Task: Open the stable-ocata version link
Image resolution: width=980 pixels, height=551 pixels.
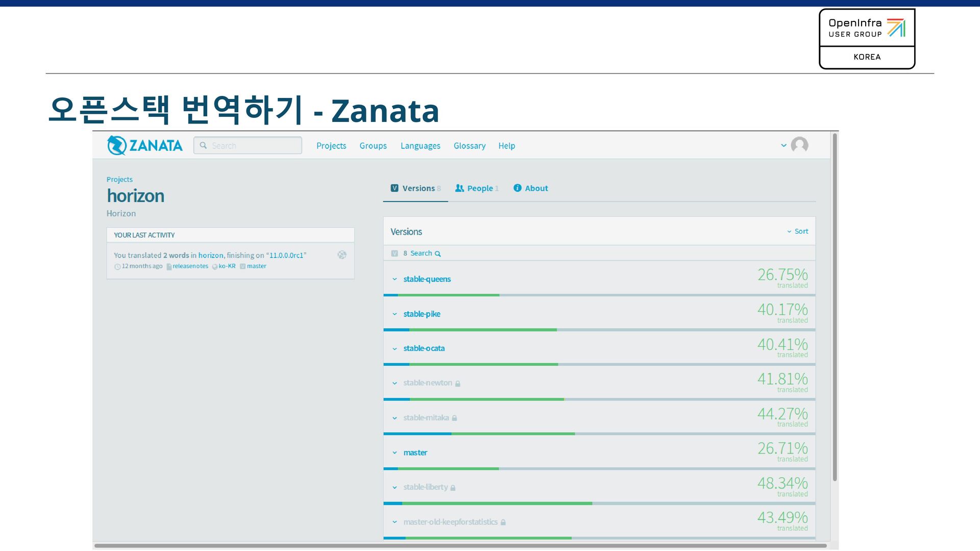Action: coord(424,348)
